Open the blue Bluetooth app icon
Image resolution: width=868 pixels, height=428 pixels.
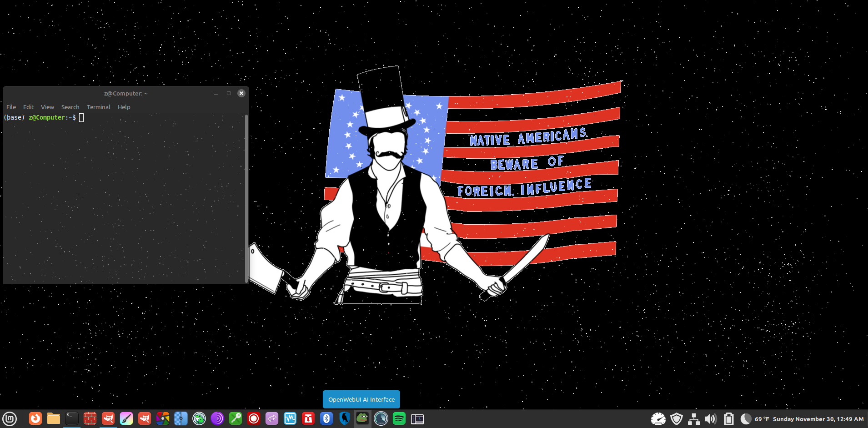[x=326, y=418]
